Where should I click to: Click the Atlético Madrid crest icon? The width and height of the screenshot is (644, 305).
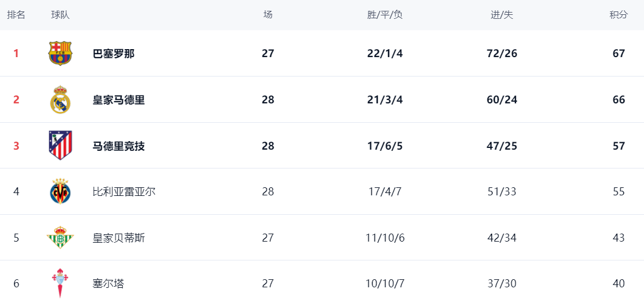[x=60, y=146]
